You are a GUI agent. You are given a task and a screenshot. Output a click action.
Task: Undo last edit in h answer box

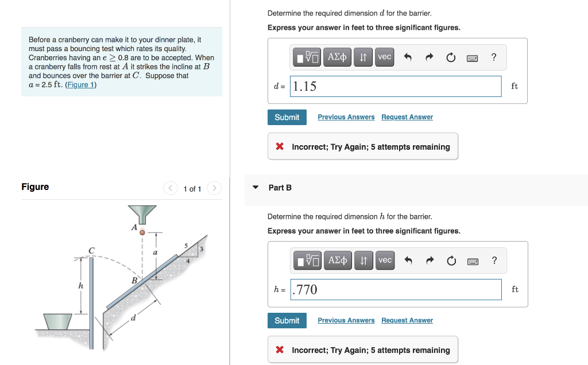(408, 261)
